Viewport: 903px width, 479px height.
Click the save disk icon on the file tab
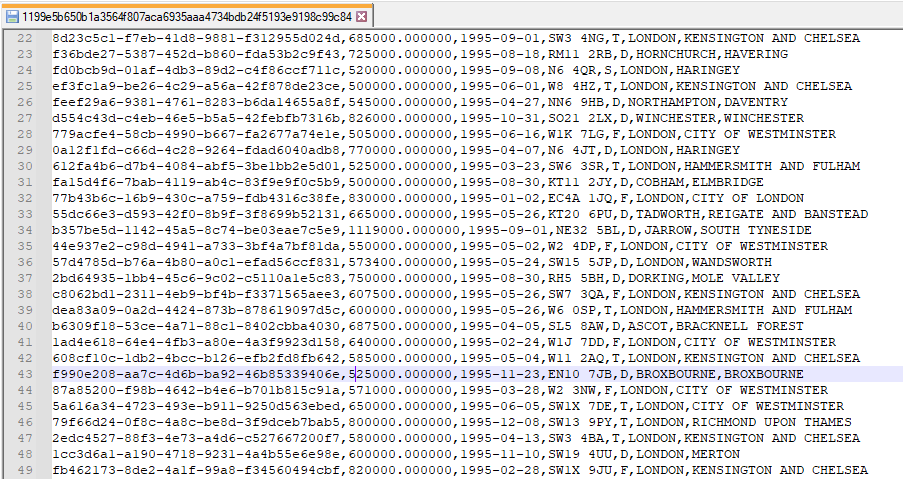point(12,17)
